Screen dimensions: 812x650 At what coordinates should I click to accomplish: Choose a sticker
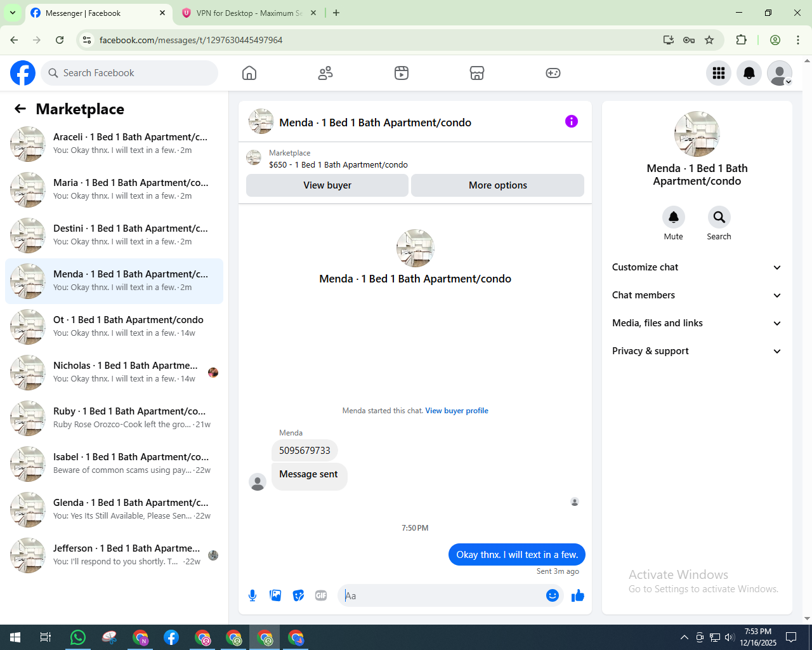point(298,595)
